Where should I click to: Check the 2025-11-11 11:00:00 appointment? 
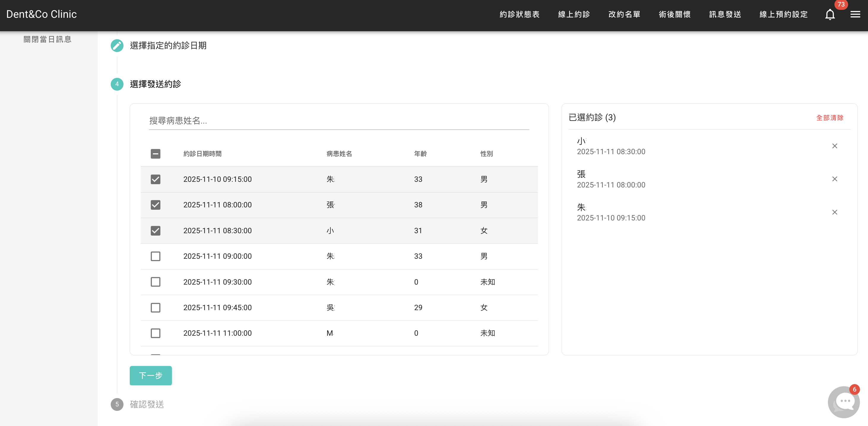click(x=155, y=333)
